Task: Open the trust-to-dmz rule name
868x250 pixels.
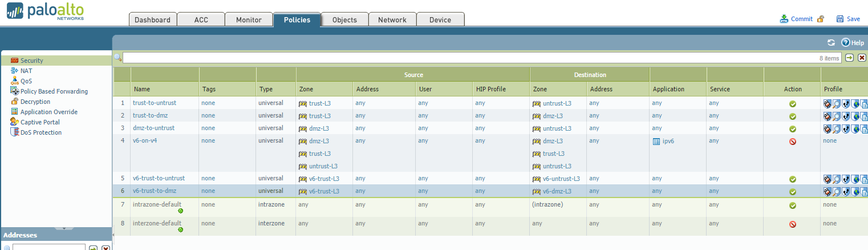Action: click(151, 115)
